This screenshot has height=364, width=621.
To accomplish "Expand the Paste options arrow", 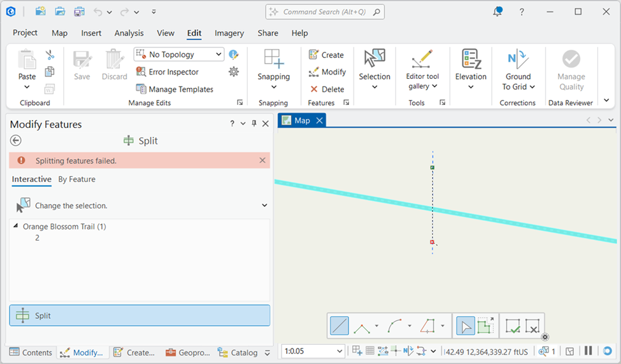I will click(27, 87).
